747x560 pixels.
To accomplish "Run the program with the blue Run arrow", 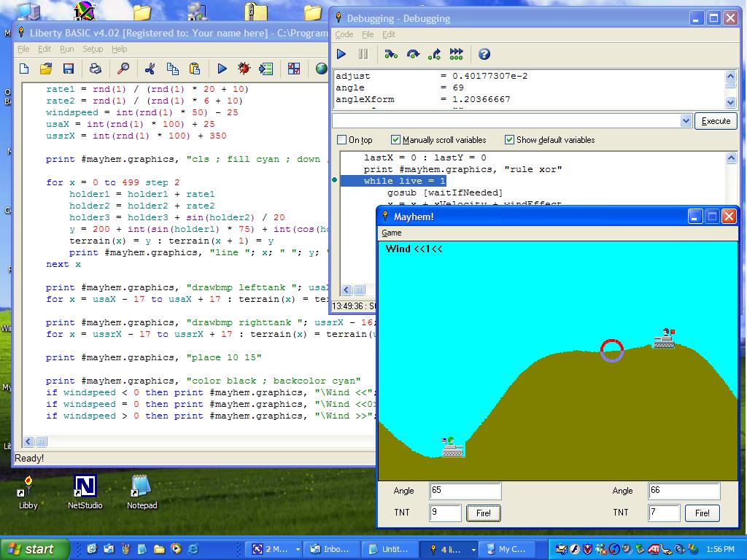I will click(x=222, y=69).
